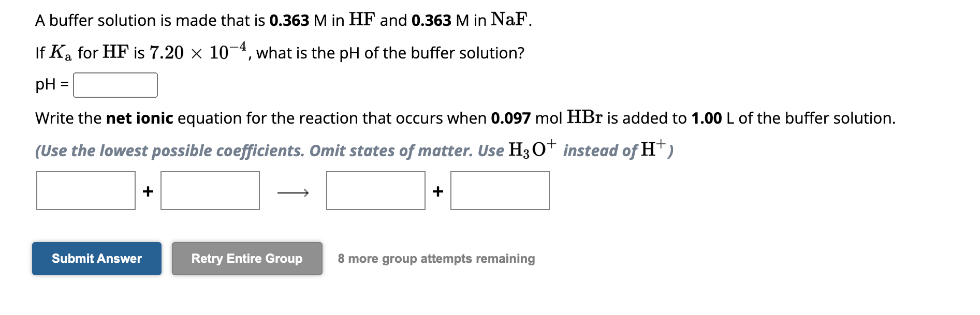Screen dimensions: 980x315
Task: Click the fourth box of the net ionic equation
Action: (500, 191)
